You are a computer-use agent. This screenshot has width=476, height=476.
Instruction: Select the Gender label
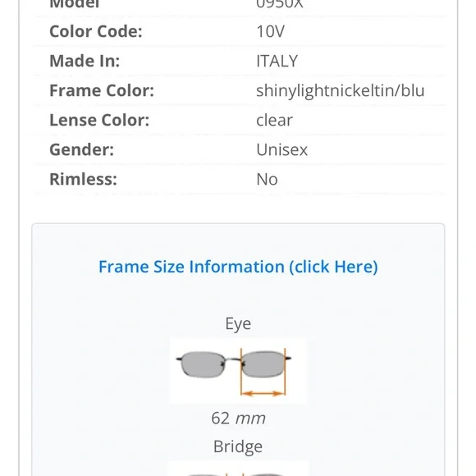[x=82, y=149]
